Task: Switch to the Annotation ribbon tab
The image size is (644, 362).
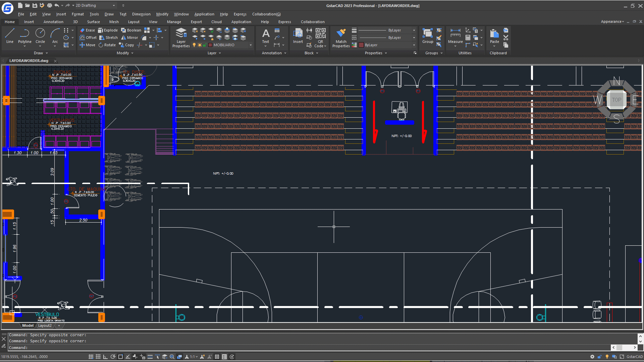Action: click(53, 22)
